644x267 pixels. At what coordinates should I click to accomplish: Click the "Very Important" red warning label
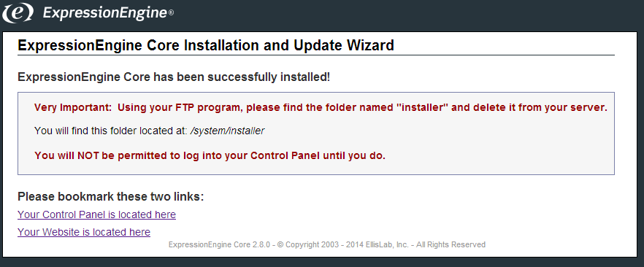point(73,107)
